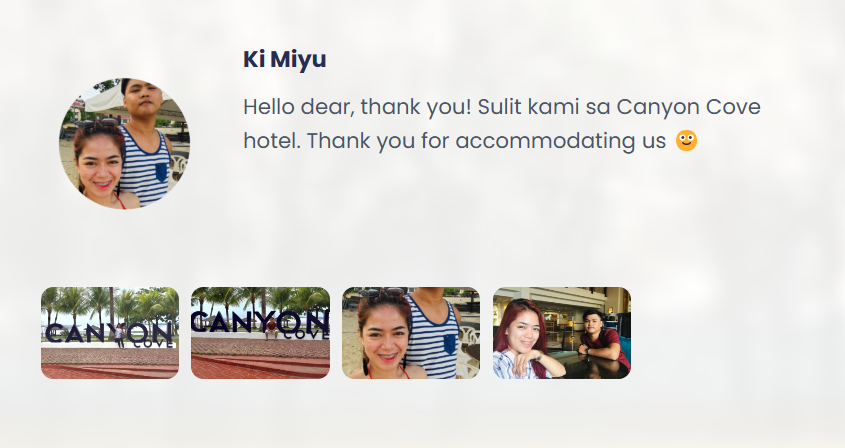The width and height of the screenshot is (845, 448).
Task: Open the second thumbnail with person sitting on sign
Action: pyautogui.click(x=260, y=333)
